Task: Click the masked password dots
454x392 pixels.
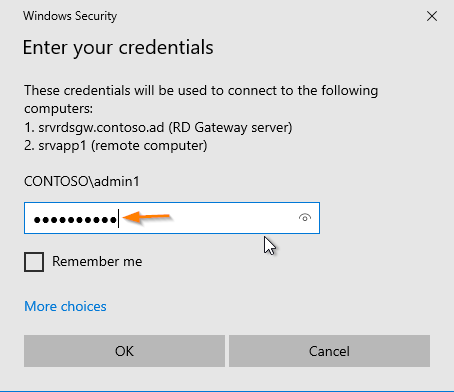Action: [x=75, y=220]
